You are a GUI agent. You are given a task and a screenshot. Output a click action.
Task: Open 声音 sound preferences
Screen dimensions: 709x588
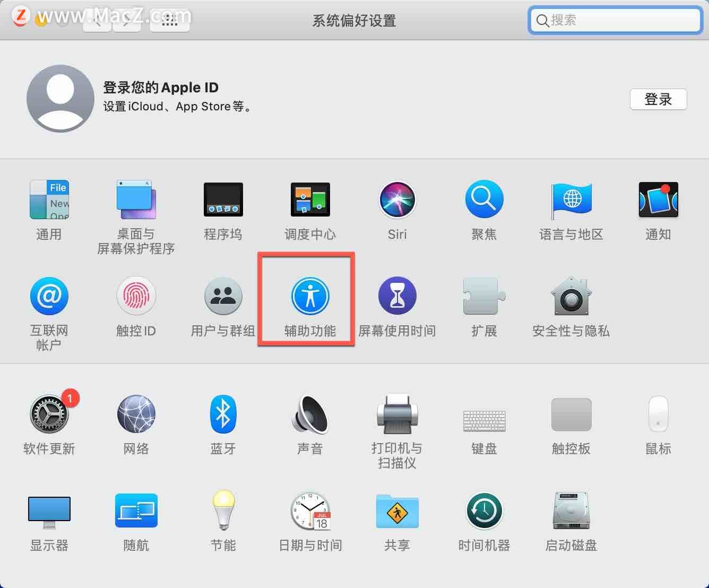[x=310, y=415]
